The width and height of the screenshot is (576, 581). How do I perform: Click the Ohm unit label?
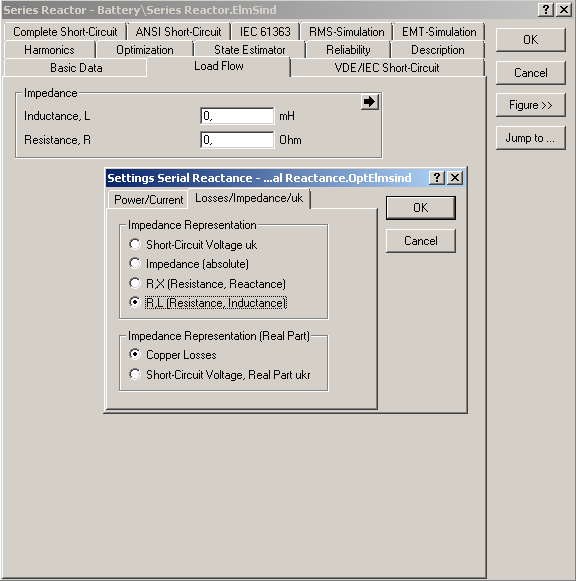pyautogui.click(x=290, y=140)
